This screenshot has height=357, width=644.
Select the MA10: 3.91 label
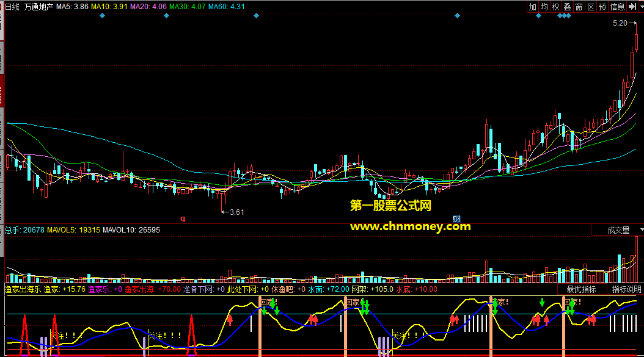[109, 7]
